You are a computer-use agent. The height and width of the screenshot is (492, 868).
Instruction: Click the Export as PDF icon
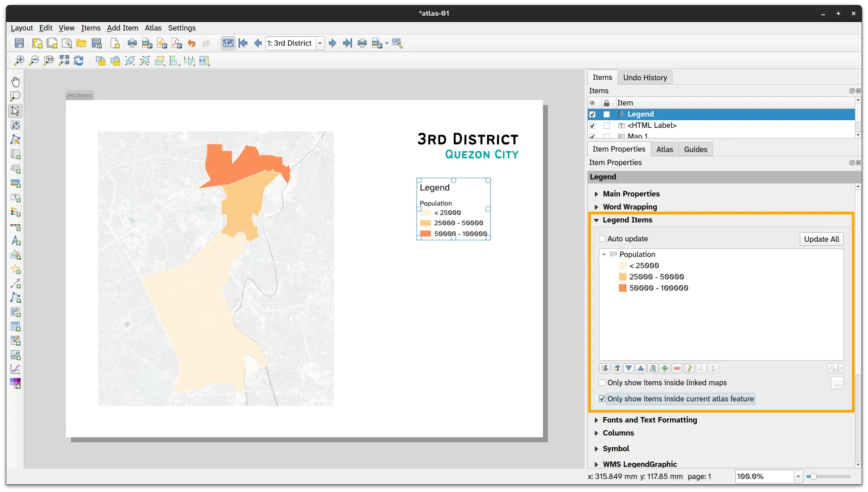[177, 43]
